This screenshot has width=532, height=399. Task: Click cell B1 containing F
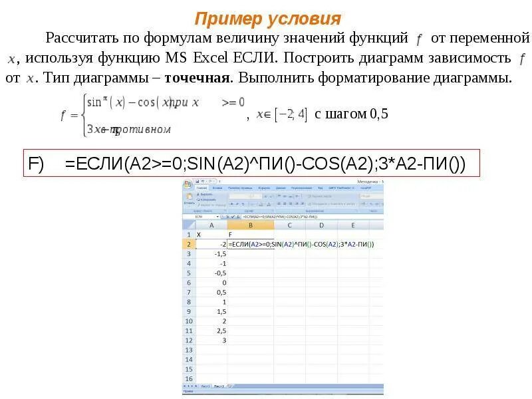click(251, 235)
